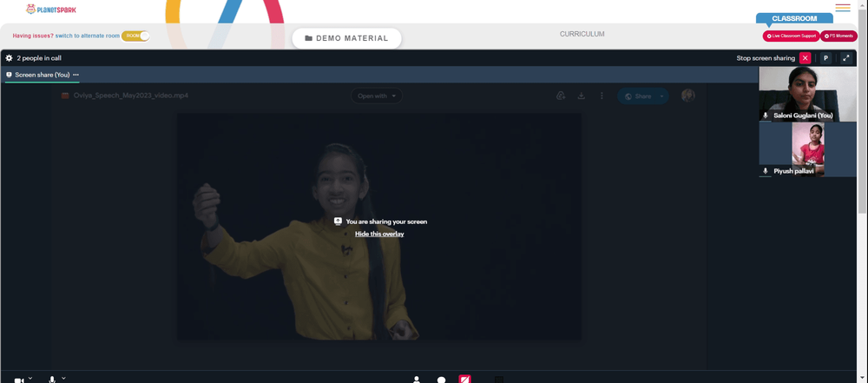Click Hide this overlay link
This screenshot has width=868, height=383.
coord(379,234)
